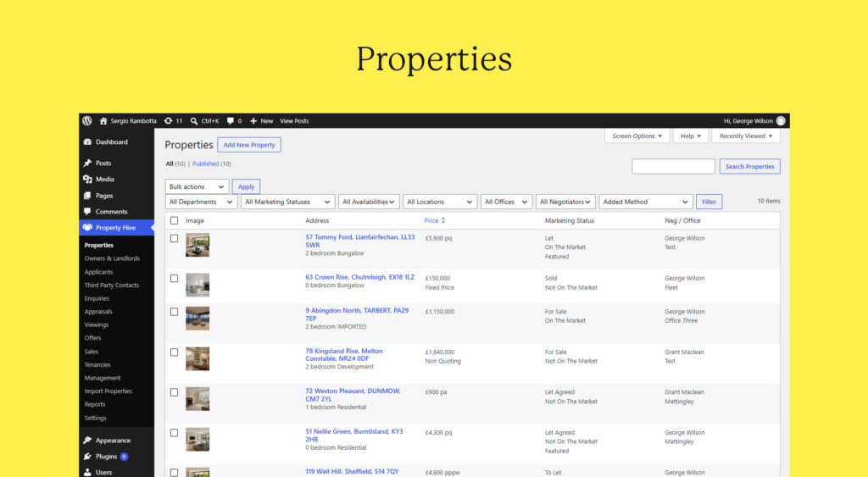Open Enquiries in sidebar menu
Image resolution: width=868 pixels, height=477 pixels.
point(97,298)
